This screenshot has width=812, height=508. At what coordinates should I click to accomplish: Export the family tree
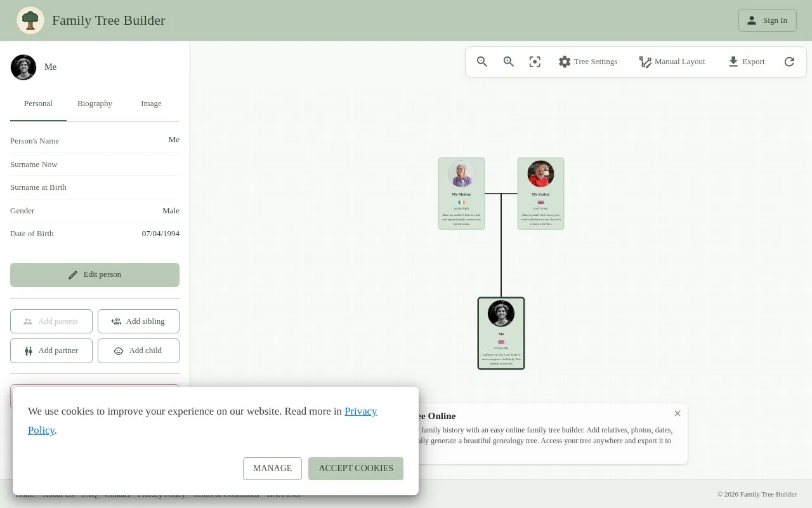pos(746,62)
